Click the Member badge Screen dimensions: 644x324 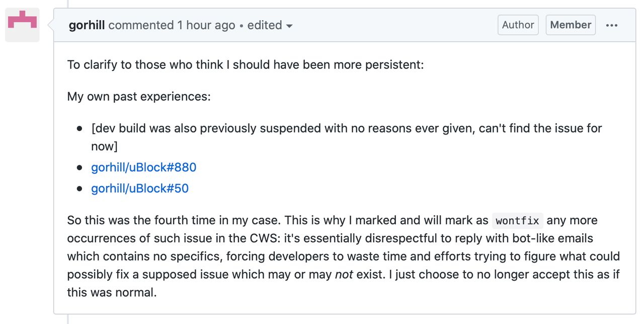571,25
